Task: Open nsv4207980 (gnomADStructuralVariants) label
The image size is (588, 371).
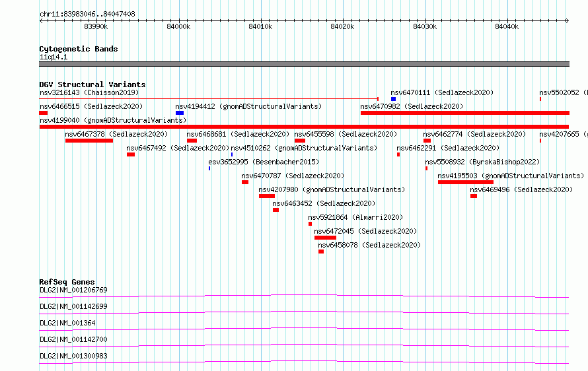Action: [332, 189]
